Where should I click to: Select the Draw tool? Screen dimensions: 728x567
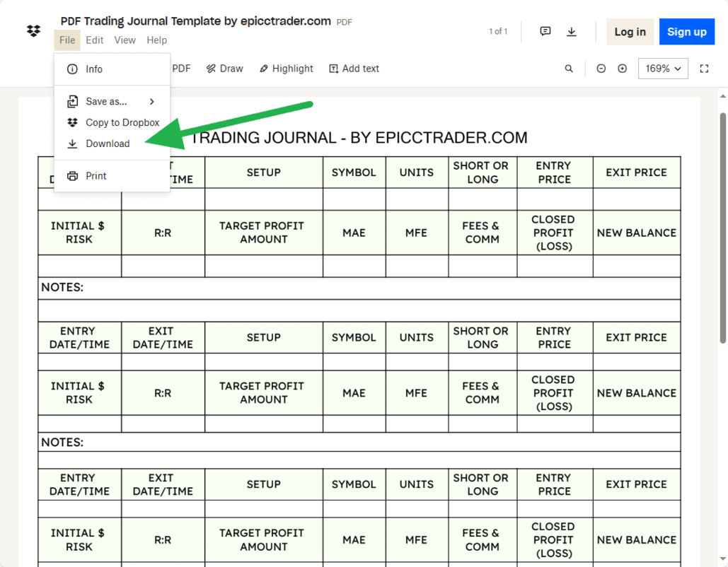click(x=225, y=69)
